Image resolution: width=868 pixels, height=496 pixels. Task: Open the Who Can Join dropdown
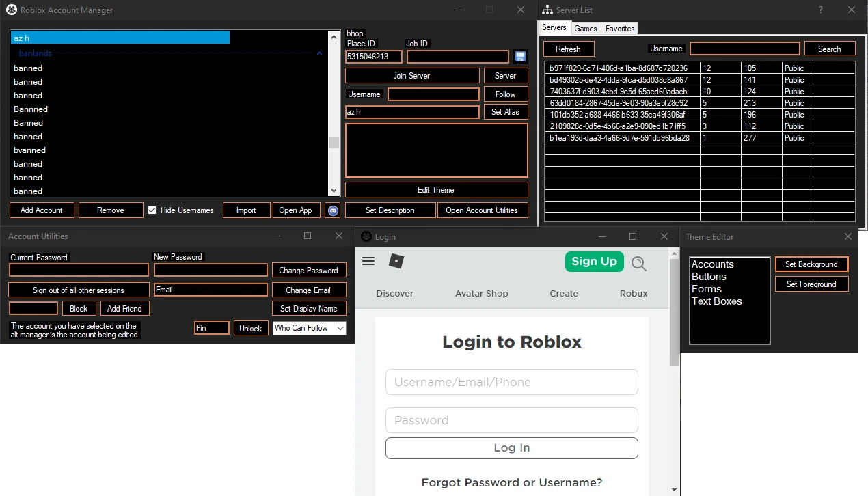point(309,328)
